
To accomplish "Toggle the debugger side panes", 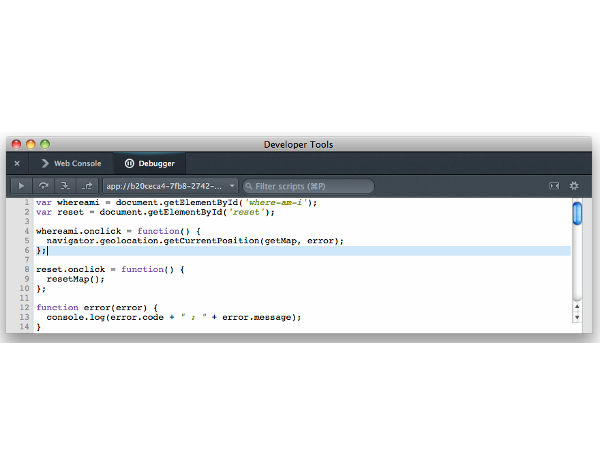I will (x=553, y=186).
